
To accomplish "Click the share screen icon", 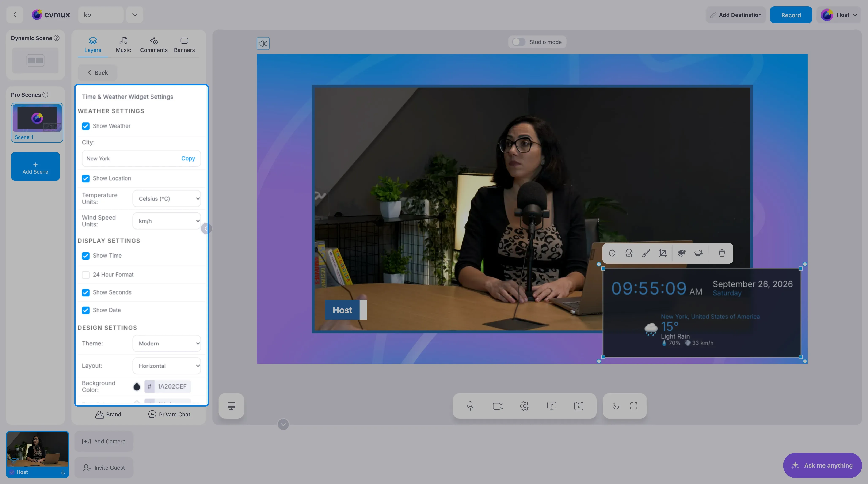I will 552,406.
